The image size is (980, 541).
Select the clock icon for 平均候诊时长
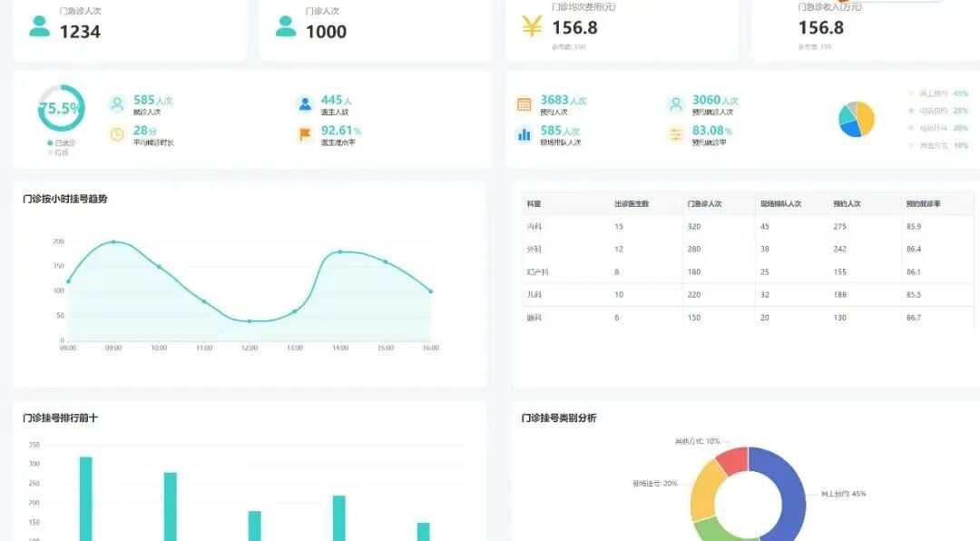tap(116, 135)
